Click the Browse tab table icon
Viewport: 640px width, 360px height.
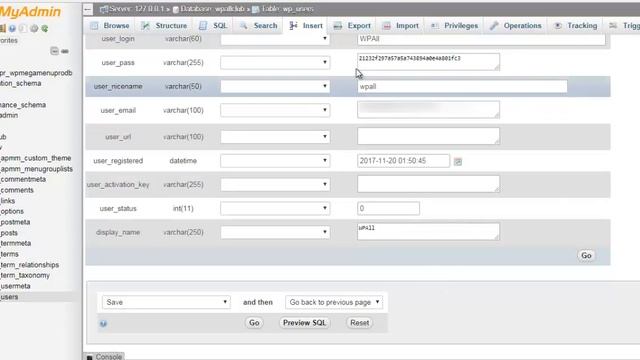tap(94, 26)
